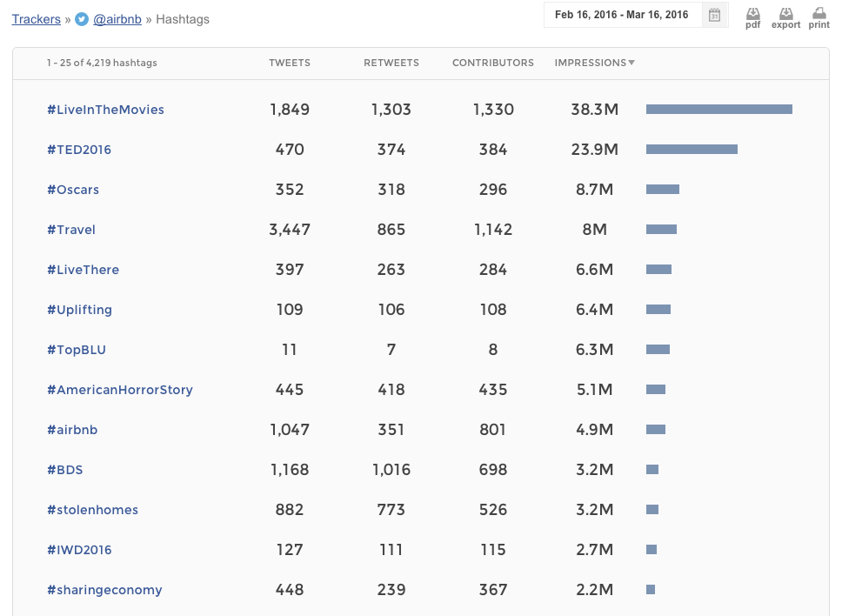Click the 1,849 tweets value
Image resolution: width=842 pixels, height=616 pixels.
[x=290, y=110]
